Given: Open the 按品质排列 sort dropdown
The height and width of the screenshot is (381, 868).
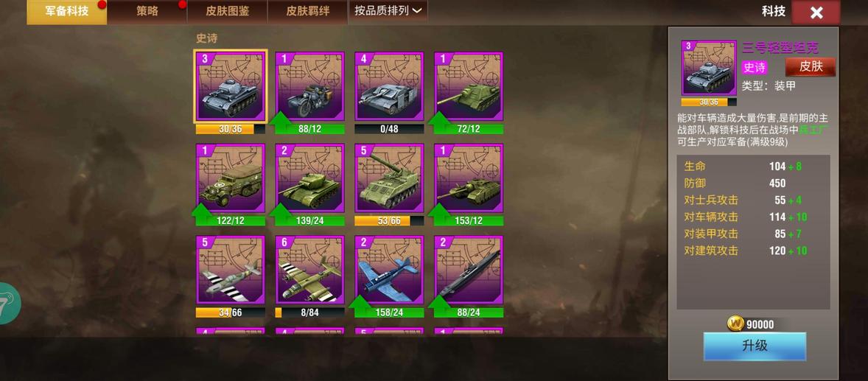Looking at the screenshot, I should tap(388, 10).
